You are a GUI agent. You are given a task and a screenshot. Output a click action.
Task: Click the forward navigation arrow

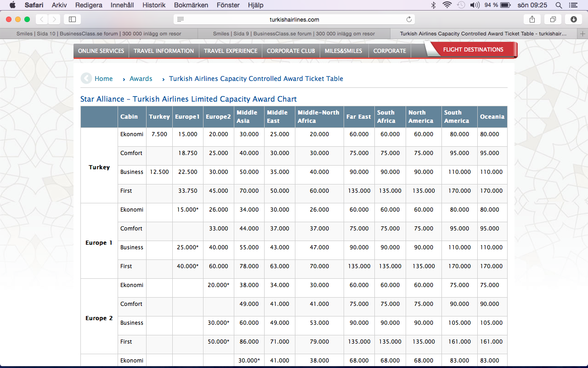click(x=54, y=19)
